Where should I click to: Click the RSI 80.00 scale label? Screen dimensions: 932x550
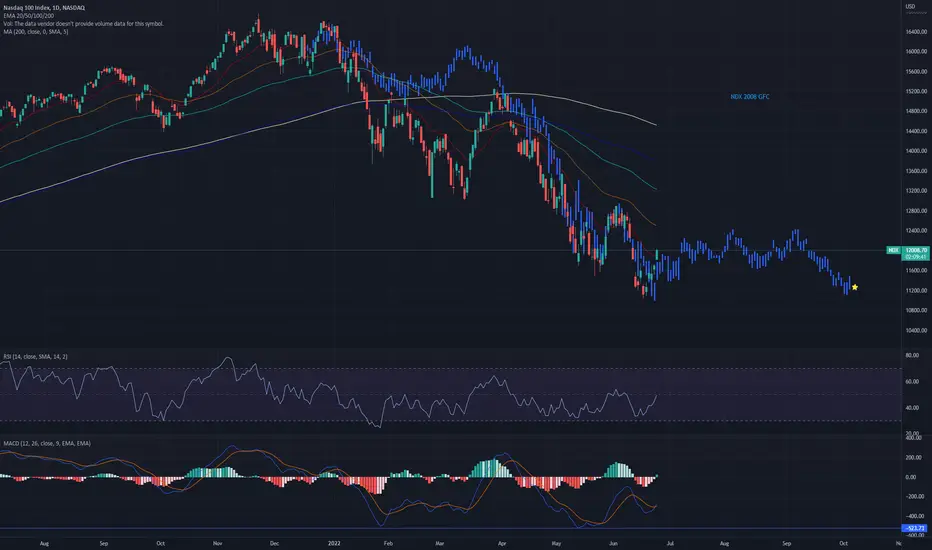pos(912,356)
